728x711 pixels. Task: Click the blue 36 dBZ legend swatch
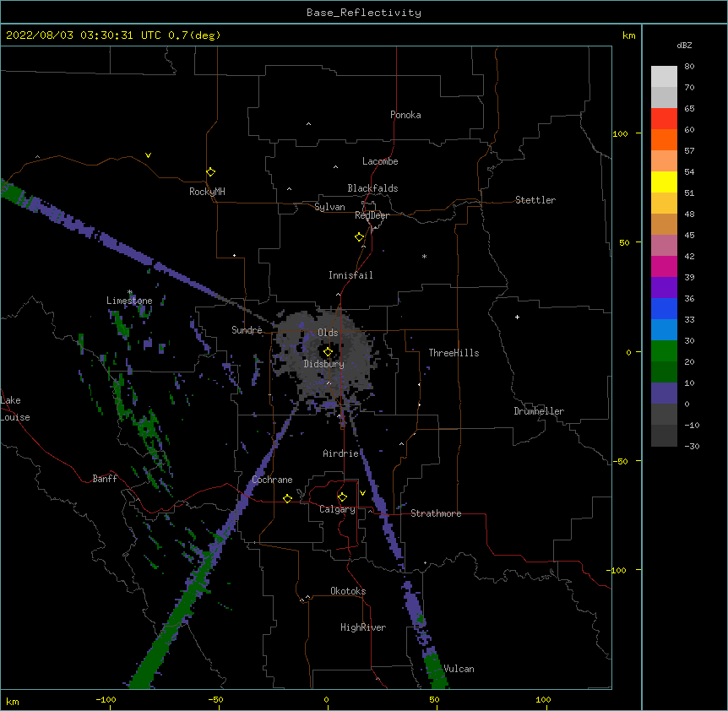[x=664, y=308]
